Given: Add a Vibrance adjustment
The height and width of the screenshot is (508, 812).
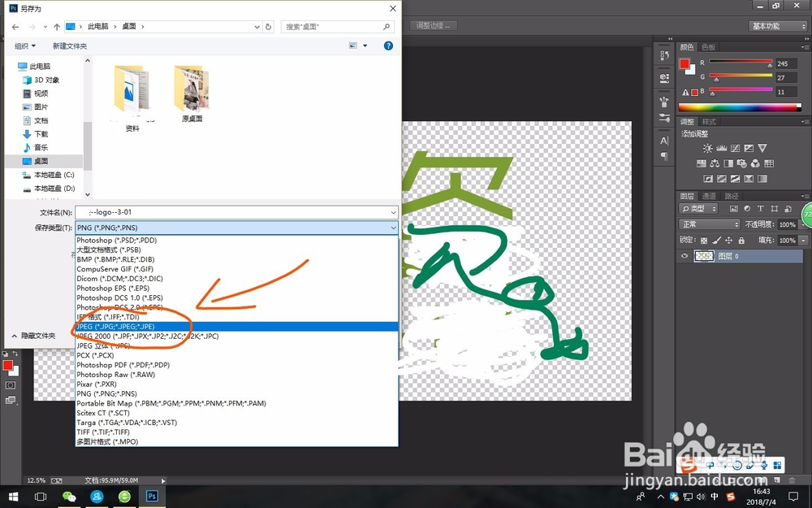Looking at the screenshot, I should (762, 148).
